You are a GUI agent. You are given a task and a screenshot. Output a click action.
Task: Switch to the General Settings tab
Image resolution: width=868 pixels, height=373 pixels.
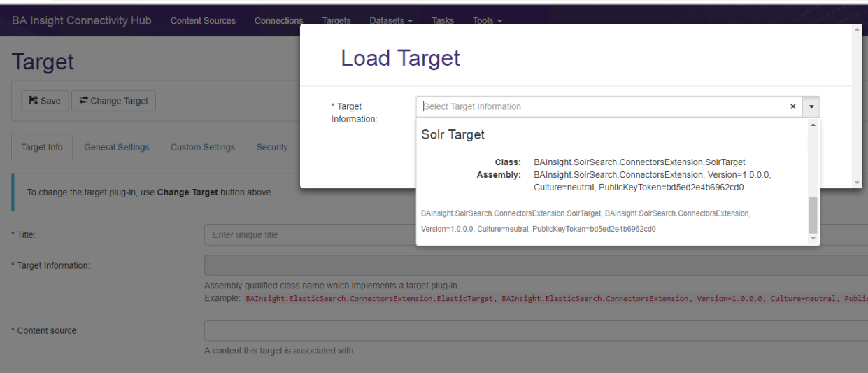[x=117, y=147]
